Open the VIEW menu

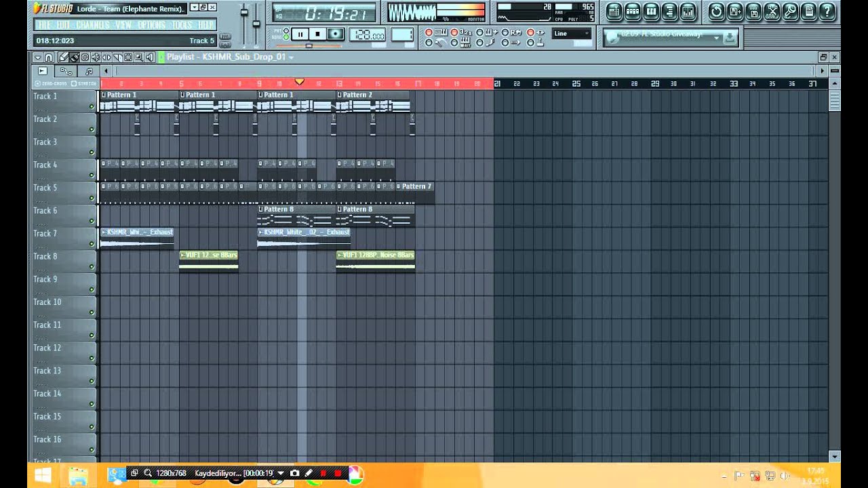coord(123,25)
